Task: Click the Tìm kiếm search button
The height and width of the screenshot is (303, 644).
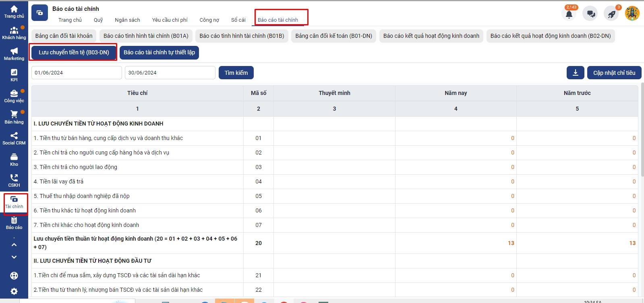Action: (x=236, y=73)
